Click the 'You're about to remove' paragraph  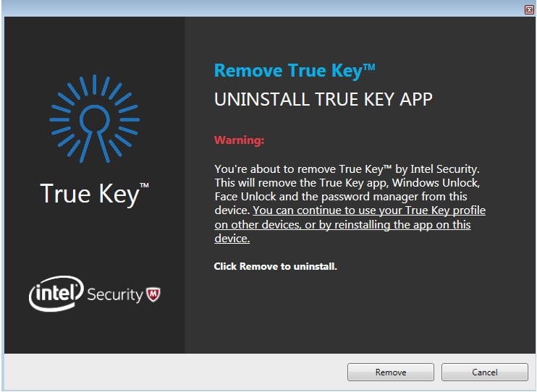coord(350,203)
